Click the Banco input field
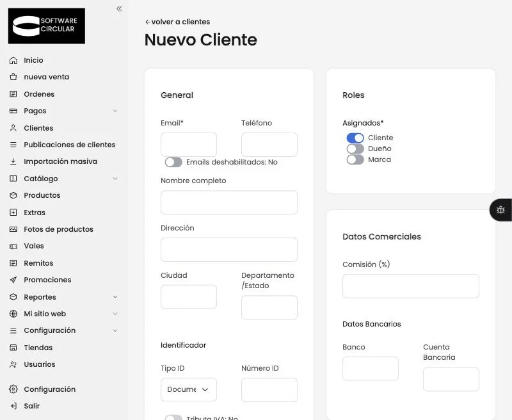Image resolution: width=512 pixels, height=420 pixels. [371, 368]
